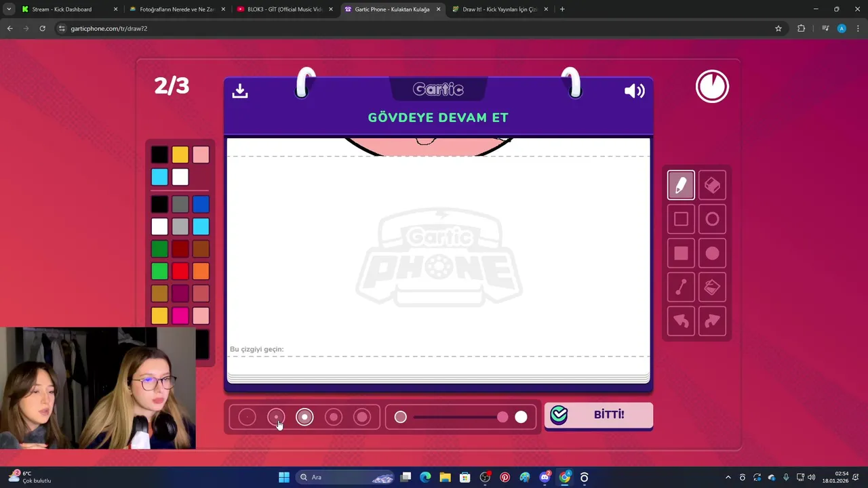Pick the maroon purple color swatch
This screenshot has height=488, width=868.
(180, 293)
